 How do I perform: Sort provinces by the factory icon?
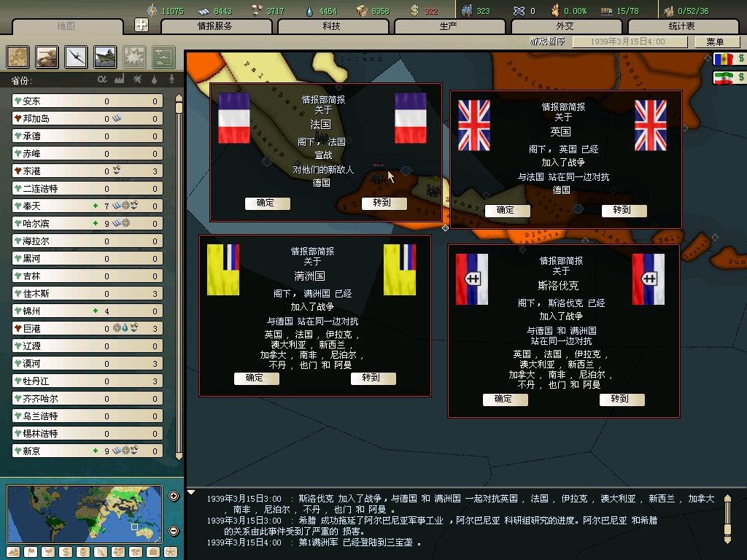119,79
